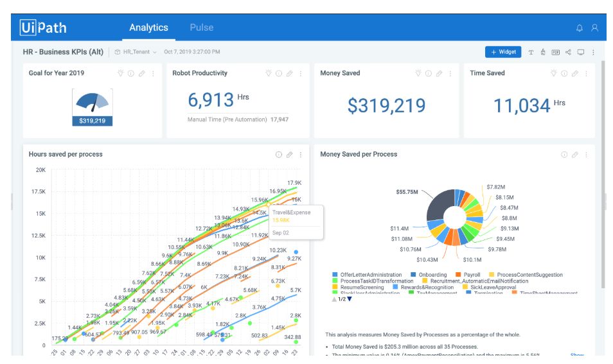Viewport: 613px width, 364px height.
Task: Show info for Money Saved widget
Action: pyautogui.click(x=429, y=73)
